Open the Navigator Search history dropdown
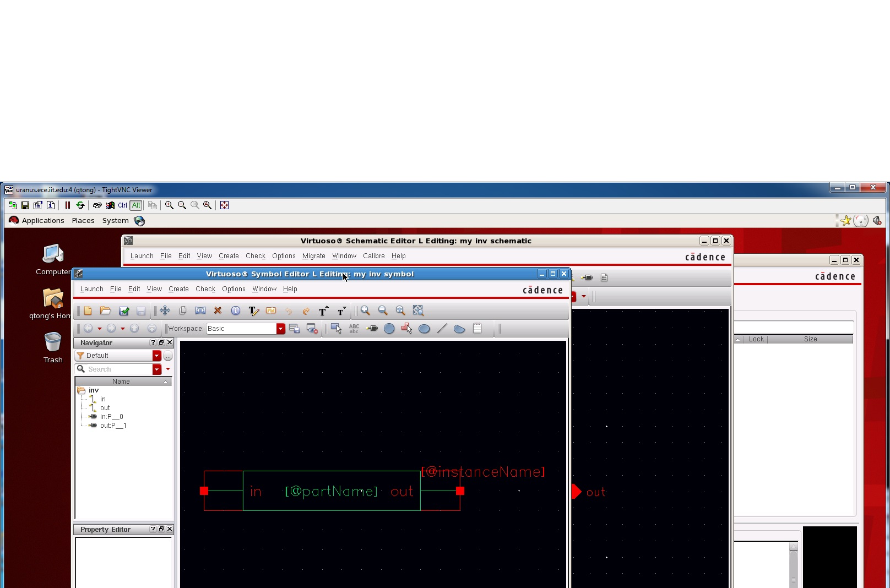This screenshot has height=588, width=890. coord(157,369)
